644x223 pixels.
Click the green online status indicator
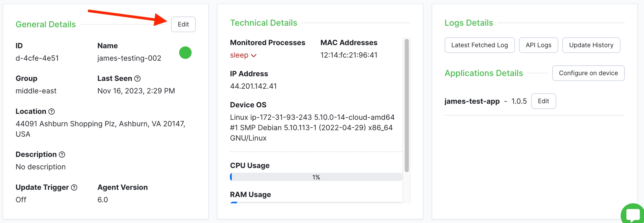(185, 53)
